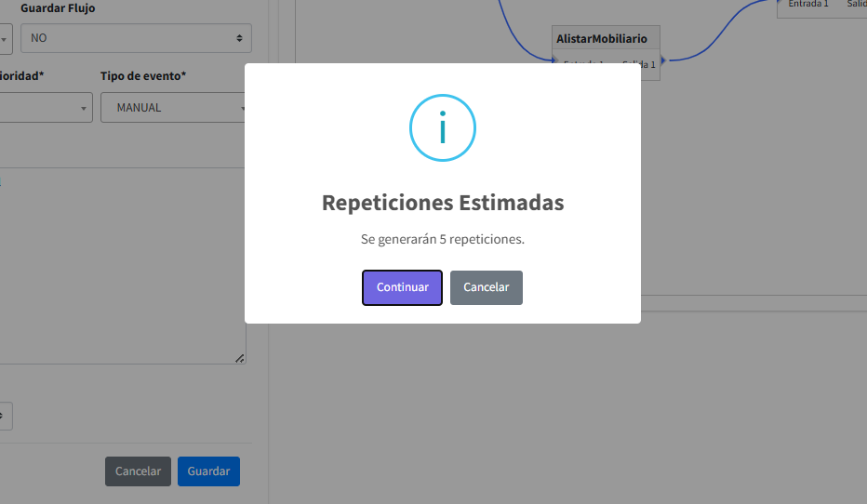This screenshot has width=867, height=504.
Task: Click the Repeticiones Estimadas dialog title
Action: click(442, 203)
